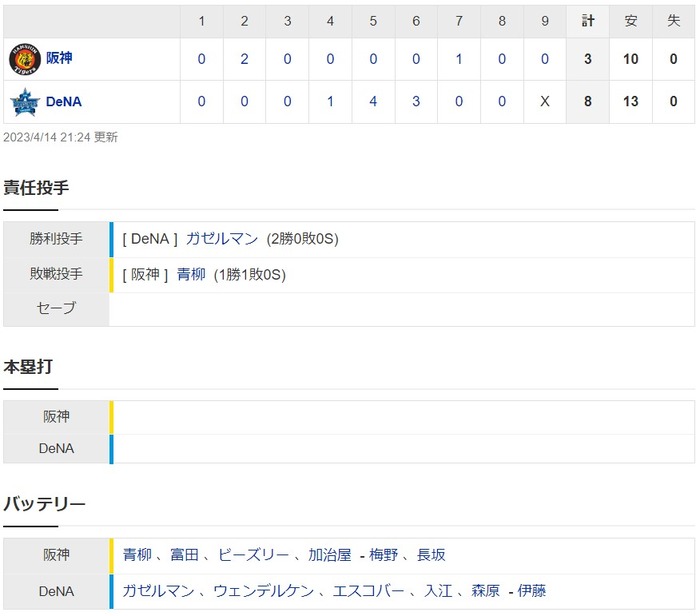700x616 pixels.
Task: Open the 阪神 team link in scoreboard
Action: click(x=59, y=58)
